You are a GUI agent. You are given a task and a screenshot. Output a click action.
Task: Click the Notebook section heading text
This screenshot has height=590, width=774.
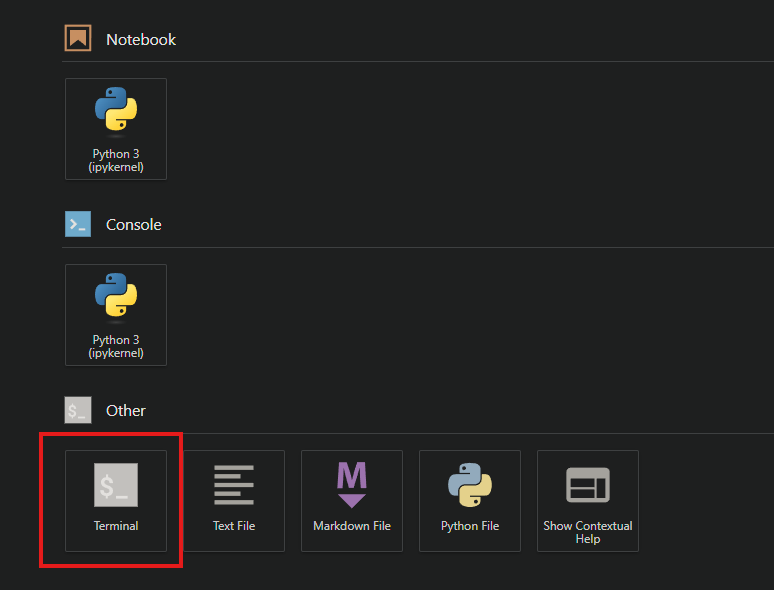click(141, 40)
